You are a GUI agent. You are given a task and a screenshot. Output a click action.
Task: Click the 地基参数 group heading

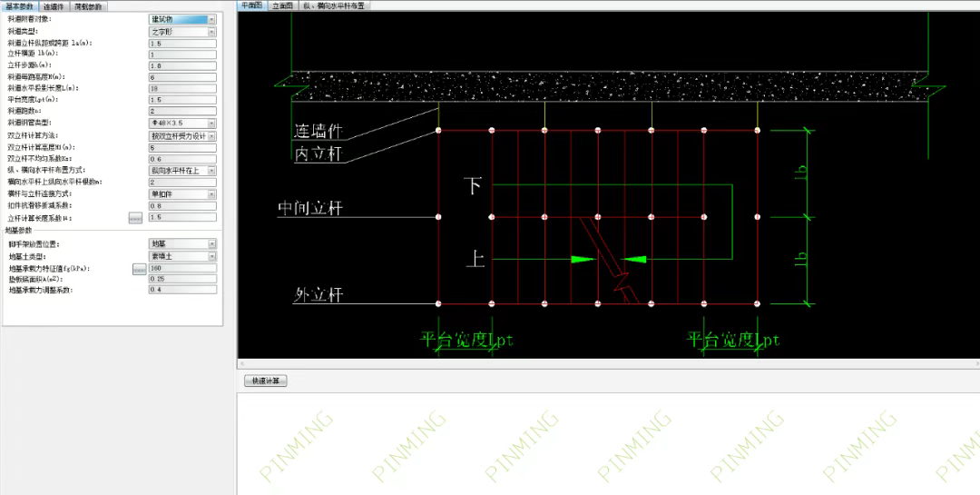pos(20,231)
